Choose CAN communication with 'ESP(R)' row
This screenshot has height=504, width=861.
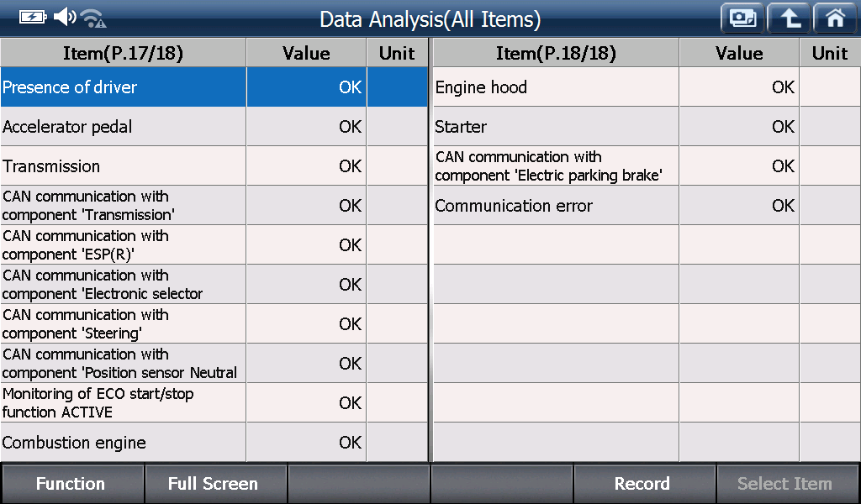214,244
